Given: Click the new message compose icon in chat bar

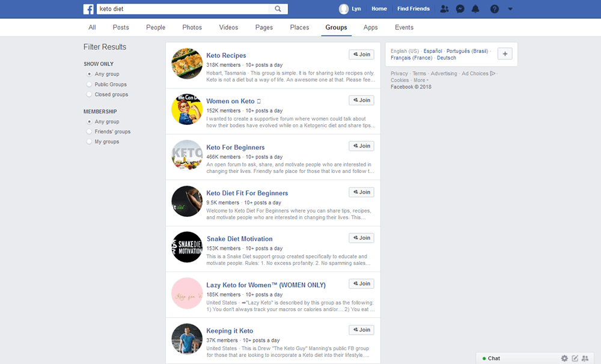Looking at the screenshot, I should click(x=575, y=358).
